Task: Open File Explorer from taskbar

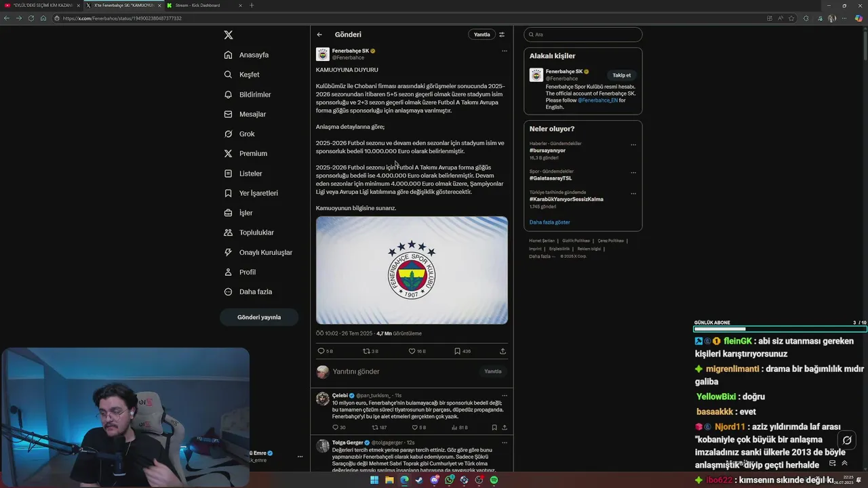Action: 389,480
